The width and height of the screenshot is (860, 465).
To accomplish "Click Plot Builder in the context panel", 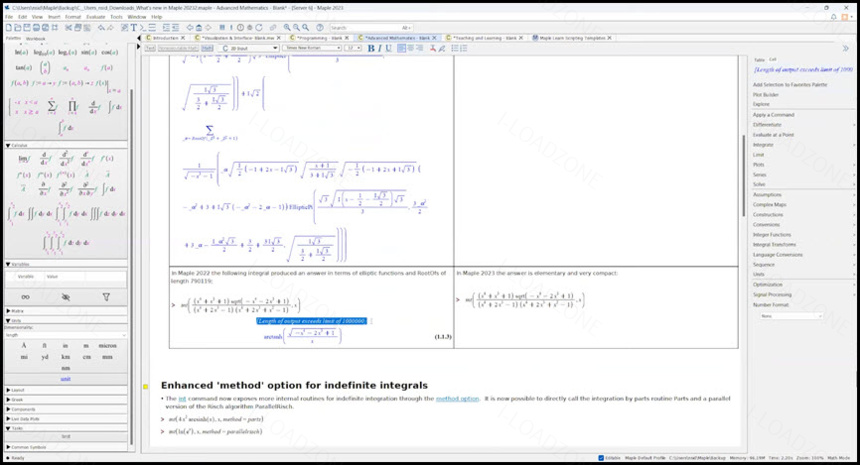I will pyautogui.click(x=766, y=95).
